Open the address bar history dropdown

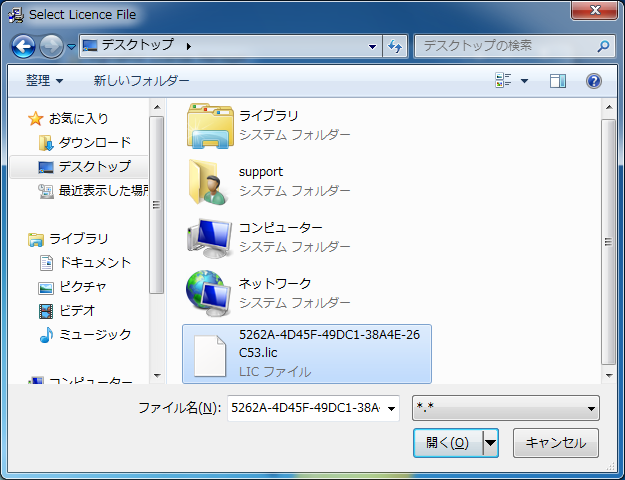point(372,47)
